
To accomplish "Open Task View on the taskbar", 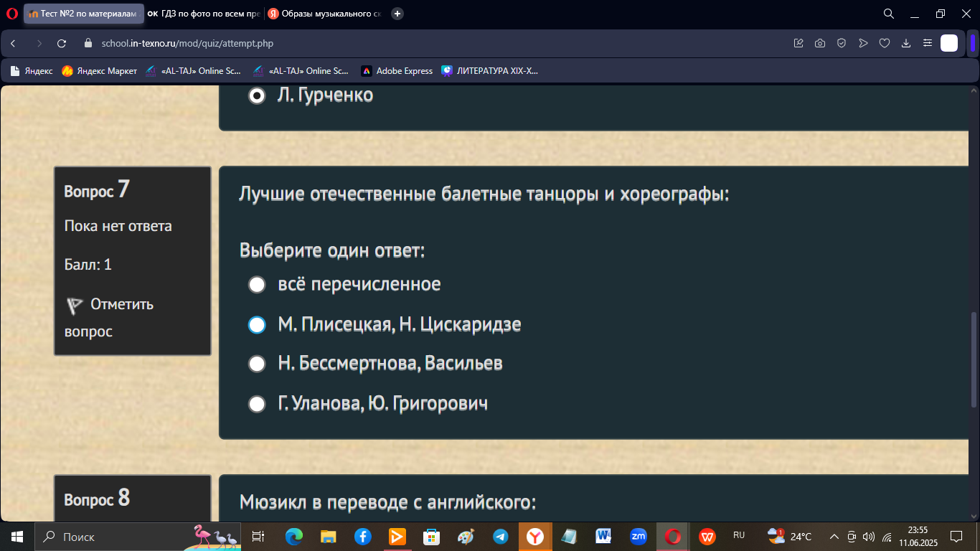I will click(x=258, y=537).
